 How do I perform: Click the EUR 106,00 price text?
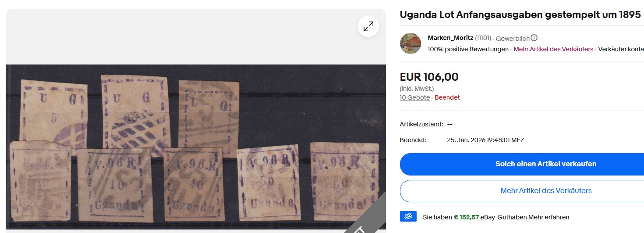tap(429, 77)
